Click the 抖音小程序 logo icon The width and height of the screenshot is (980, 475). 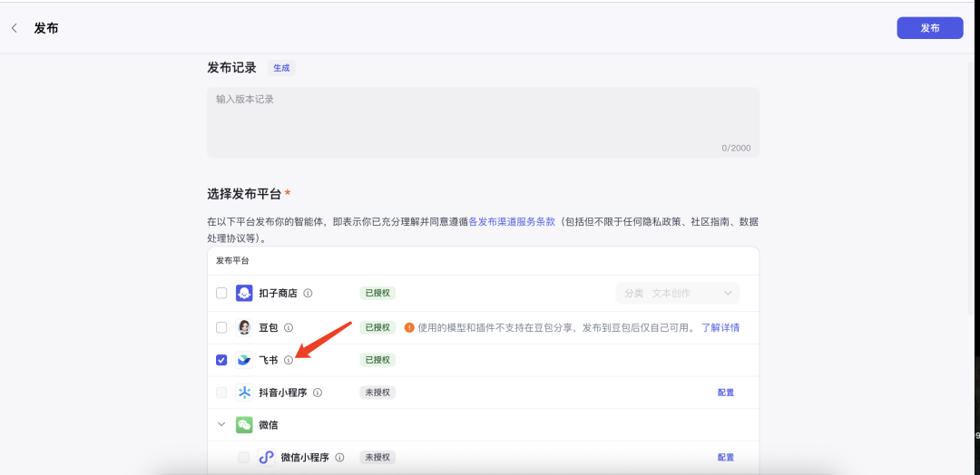(x=244, y=393)
